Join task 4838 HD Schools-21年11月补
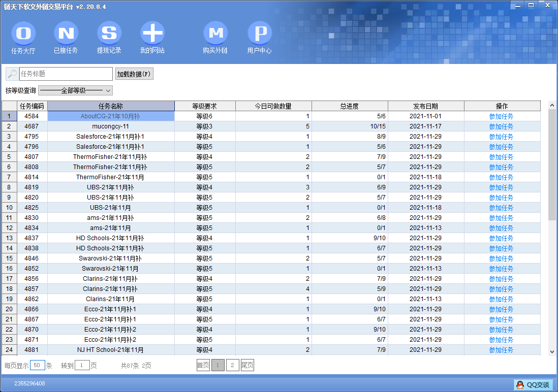 [501, 249]
